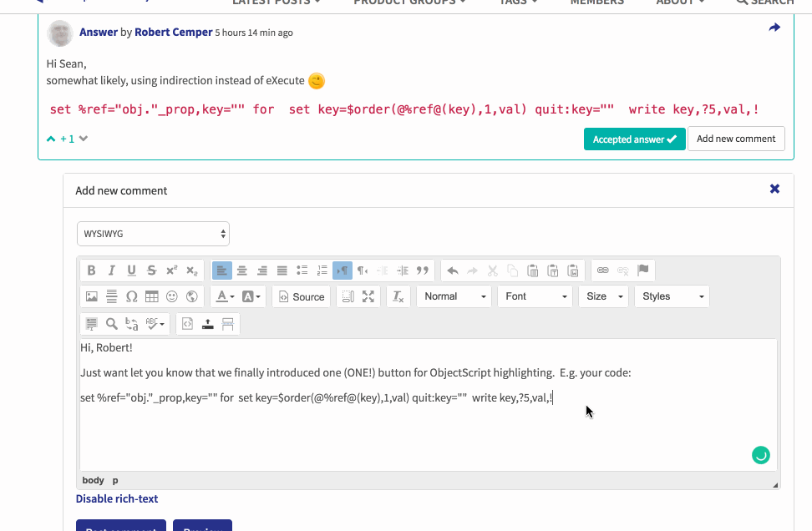Open the text color picker

click(223, 296)
